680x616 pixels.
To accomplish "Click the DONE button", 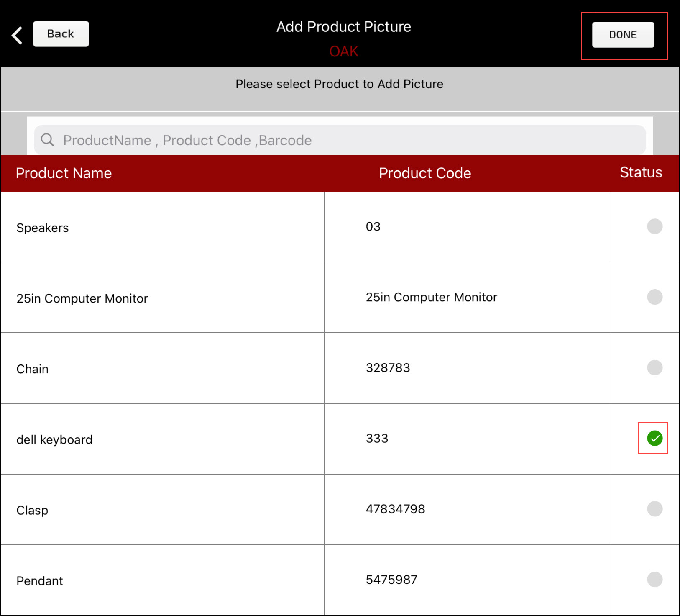I will point(623,35).
